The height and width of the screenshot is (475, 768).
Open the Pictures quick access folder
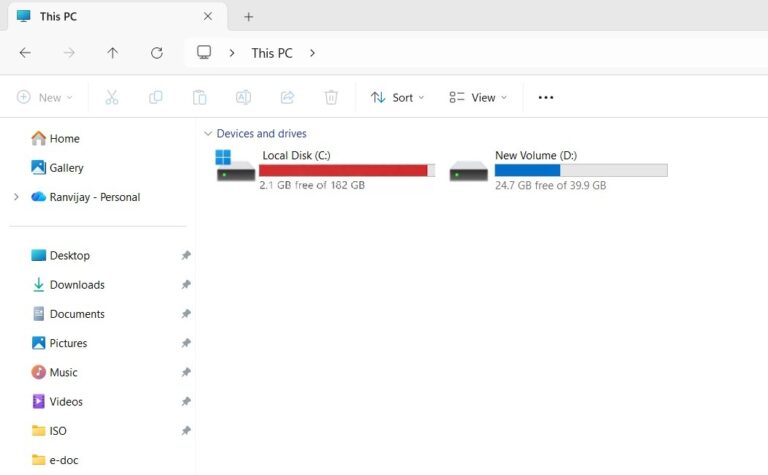(59, 343)
